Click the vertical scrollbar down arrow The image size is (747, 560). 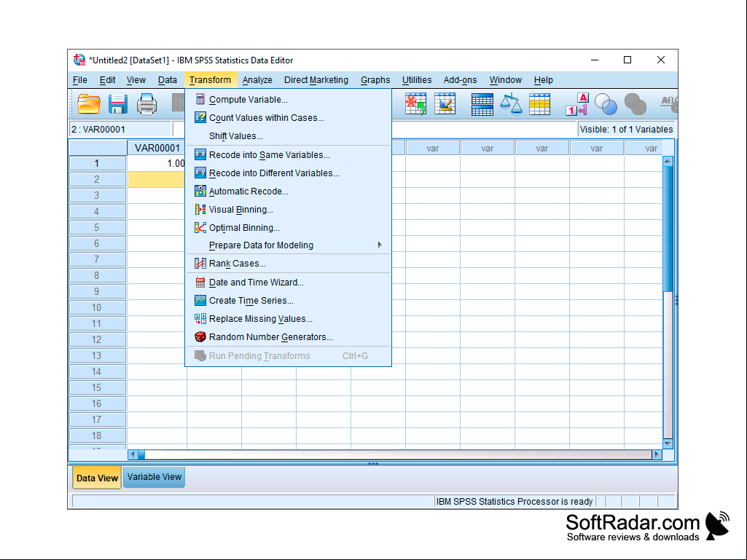click(x=668, y=443)
